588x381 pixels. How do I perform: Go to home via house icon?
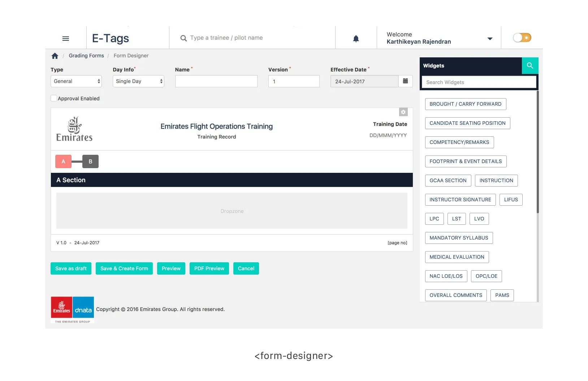coord(55,56)
